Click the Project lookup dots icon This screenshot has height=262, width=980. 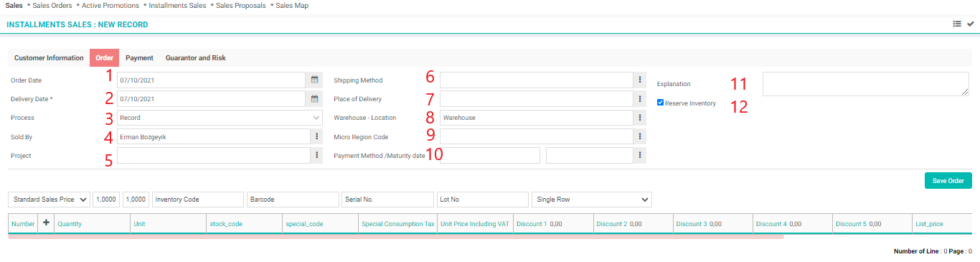point(316,155)
